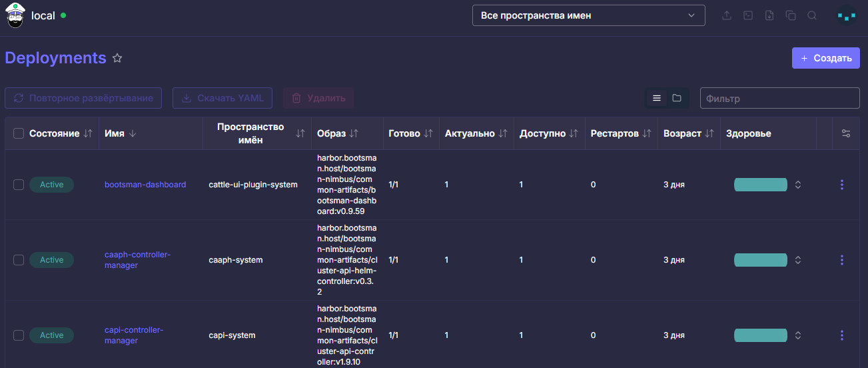
Task: Open bootsman-dashboard deployment link
Action: point(145,185)
